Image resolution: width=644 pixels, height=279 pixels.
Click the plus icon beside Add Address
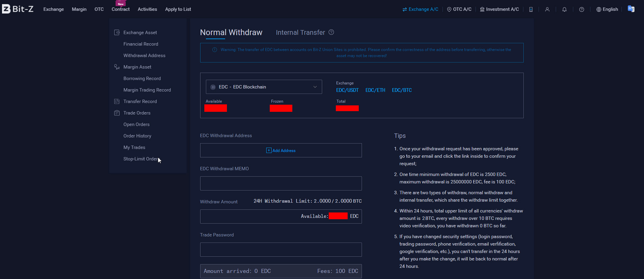(x=269, y=150)
